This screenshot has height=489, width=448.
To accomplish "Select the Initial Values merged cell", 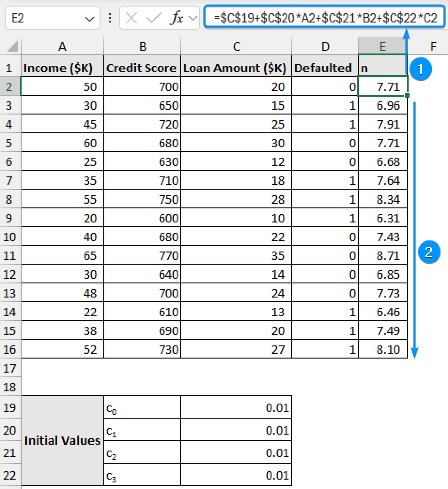I will (63, 441).
